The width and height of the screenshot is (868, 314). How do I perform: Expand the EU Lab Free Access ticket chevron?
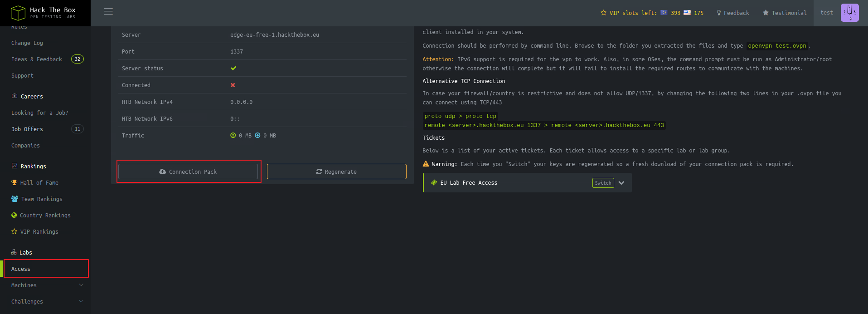click(621, 183)
